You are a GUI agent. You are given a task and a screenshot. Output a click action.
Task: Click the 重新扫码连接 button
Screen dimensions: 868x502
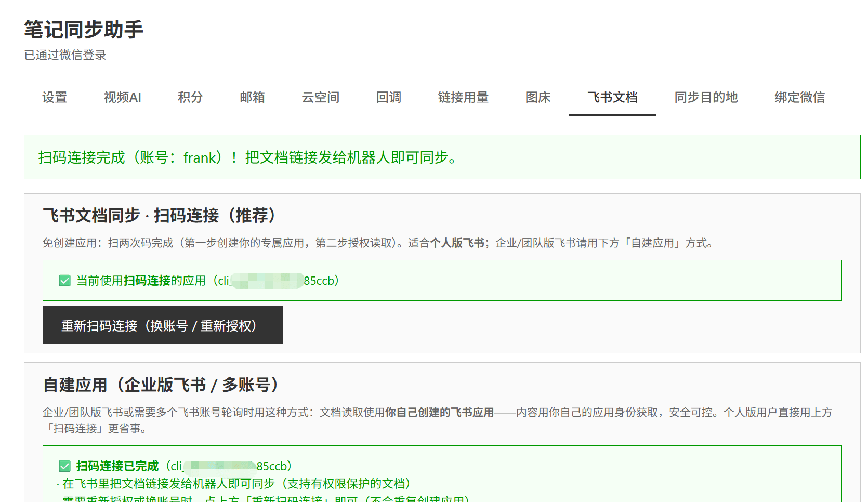coord(163,325)
